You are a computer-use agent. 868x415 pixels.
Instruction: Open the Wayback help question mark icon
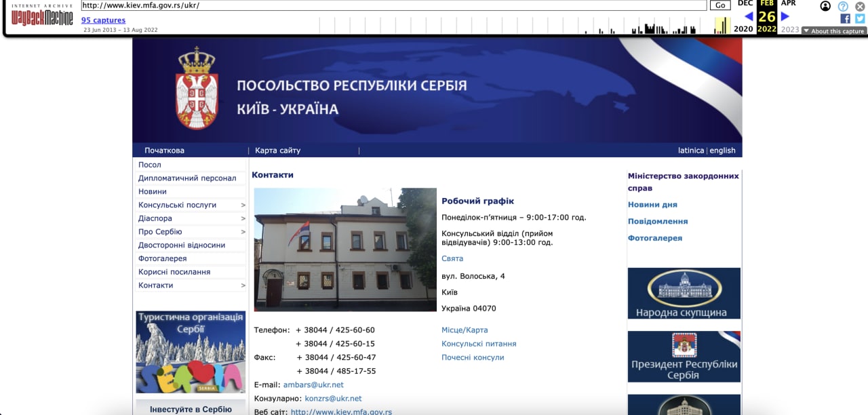coord(843,6)
